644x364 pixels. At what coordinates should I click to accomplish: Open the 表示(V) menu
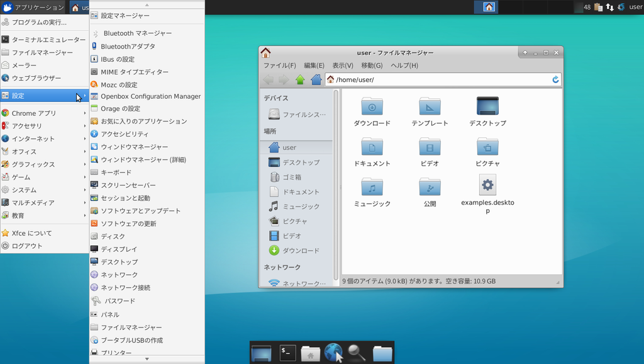coord(343,65)
